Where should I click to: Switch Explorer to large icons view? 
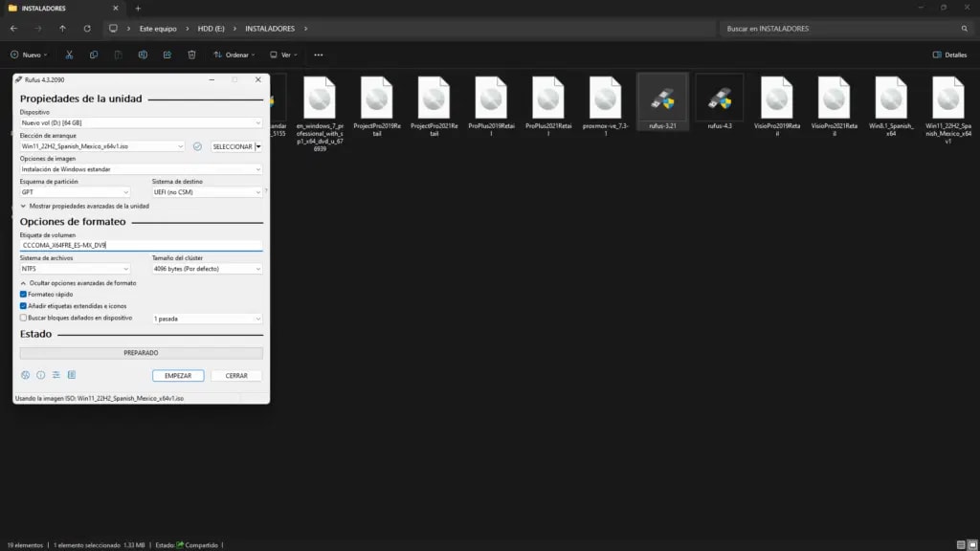(972, 545)
